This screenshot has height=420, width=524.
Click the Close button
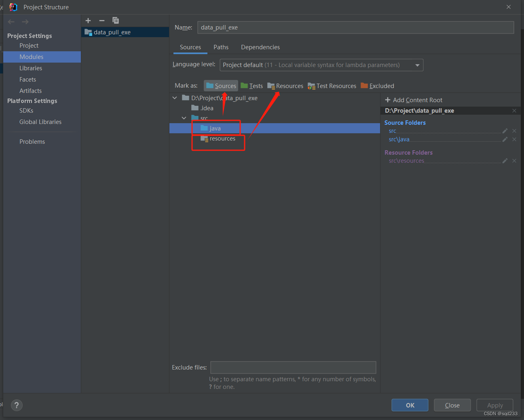452,405
